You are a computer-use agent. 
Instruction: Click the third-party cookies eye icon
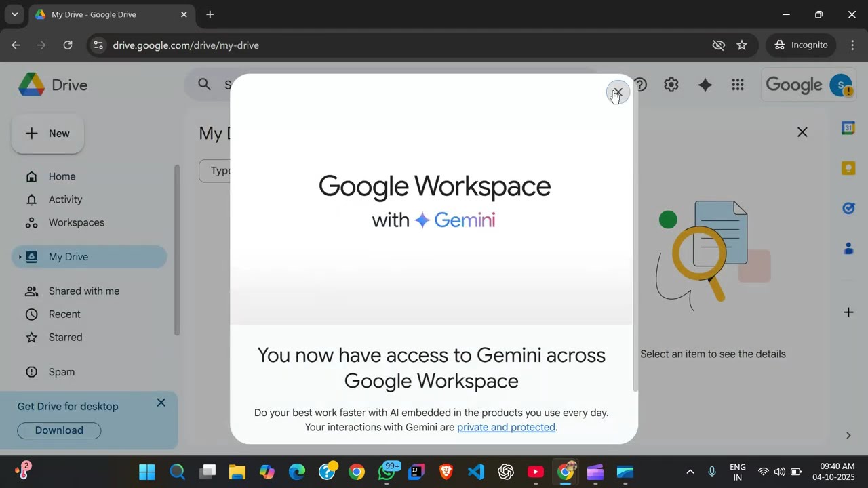click(719, 45)
